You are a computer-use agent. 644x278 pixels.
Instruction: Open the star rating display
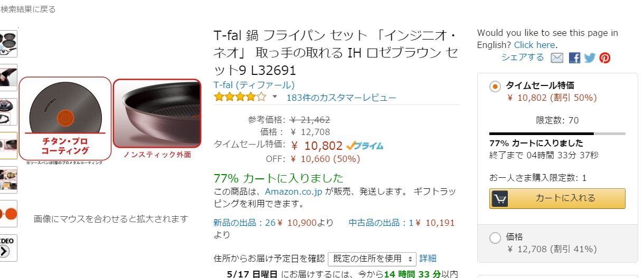tap(240, 97)
